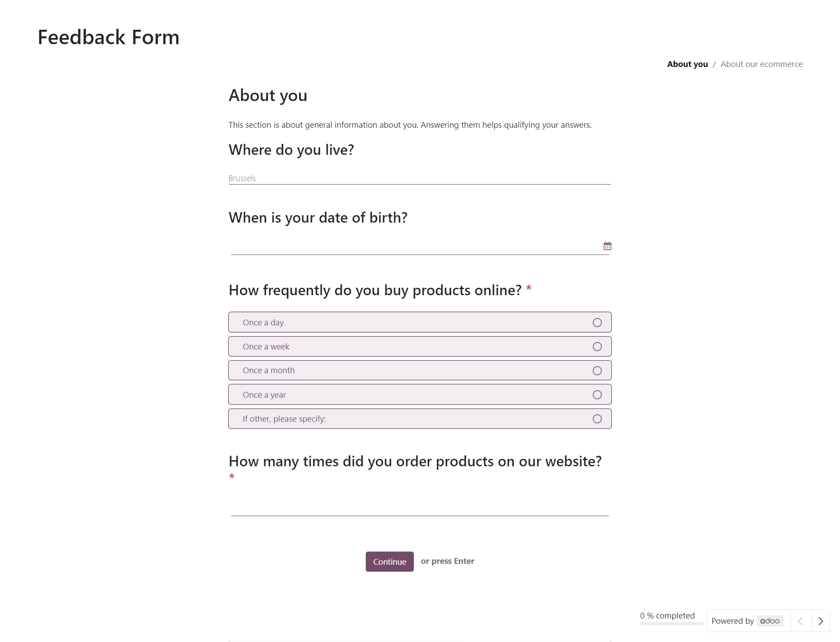Choose the Once a week option
Image resolution: width=840 pixels, height=642 pixels.
pyautogui.click(x=420, y=346)
